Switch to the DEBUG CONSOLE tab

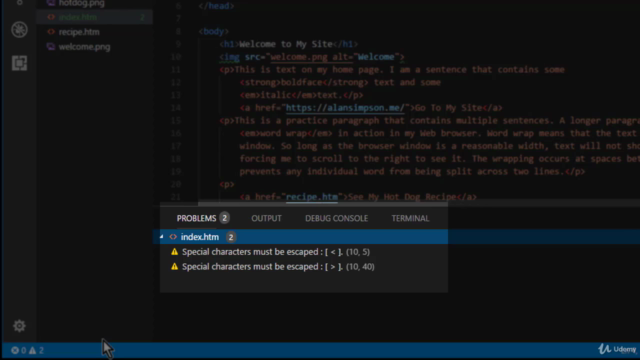click(x=336, y=218)
